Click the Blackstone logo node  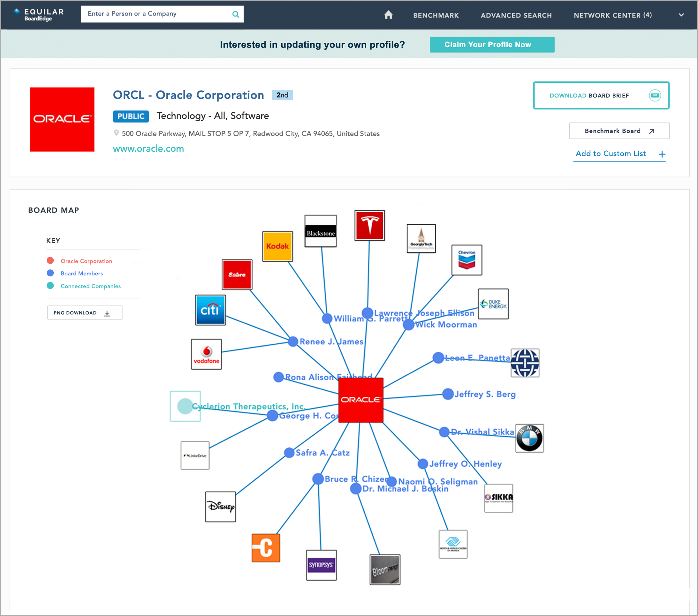click(x=321, y=231)
